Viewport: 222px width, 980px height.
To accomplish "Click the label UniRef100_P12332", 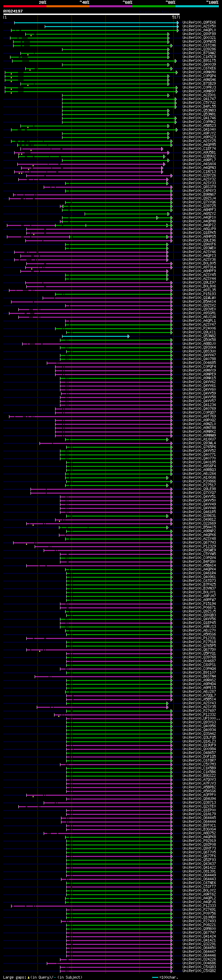I will tap(199, 715).
